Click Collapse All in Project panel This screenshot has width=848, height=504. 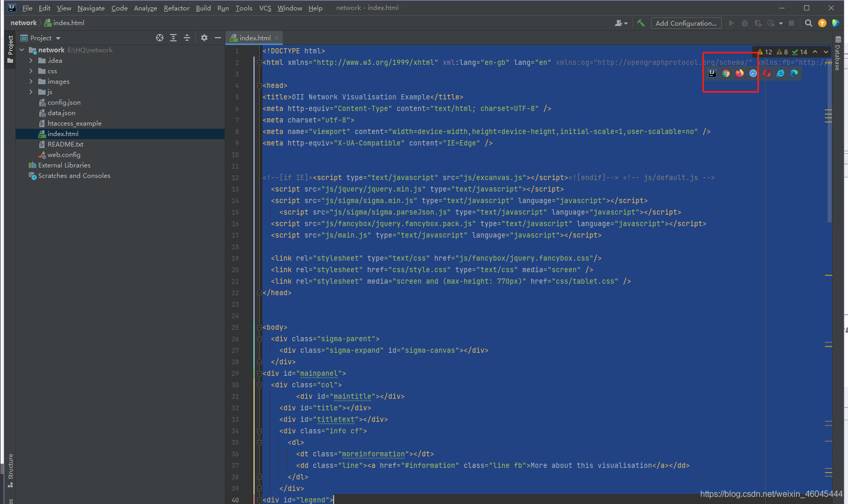click(187, 38)
